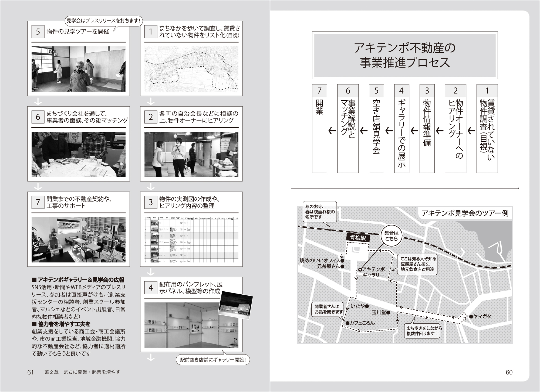This screenshot has height=392, width=540.
Task: Click the down arrow below the step 4 panel
Action: click(151, 358)
